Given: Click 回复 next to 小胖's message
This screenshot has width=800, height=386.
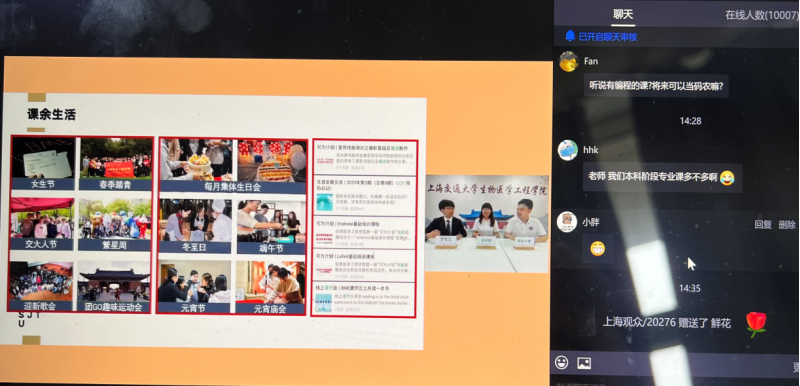Looking at the screenshot, I should 763,225.
